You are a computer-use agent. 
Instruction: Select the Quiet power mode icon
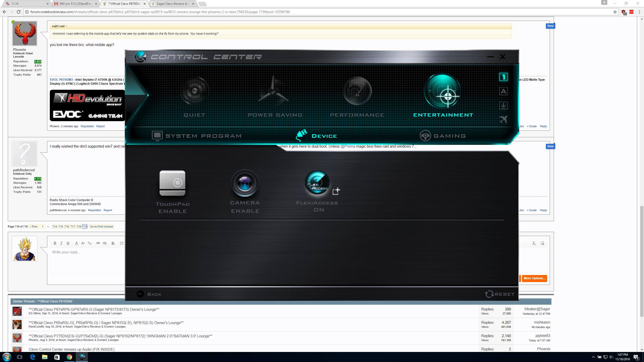point(194,91)
